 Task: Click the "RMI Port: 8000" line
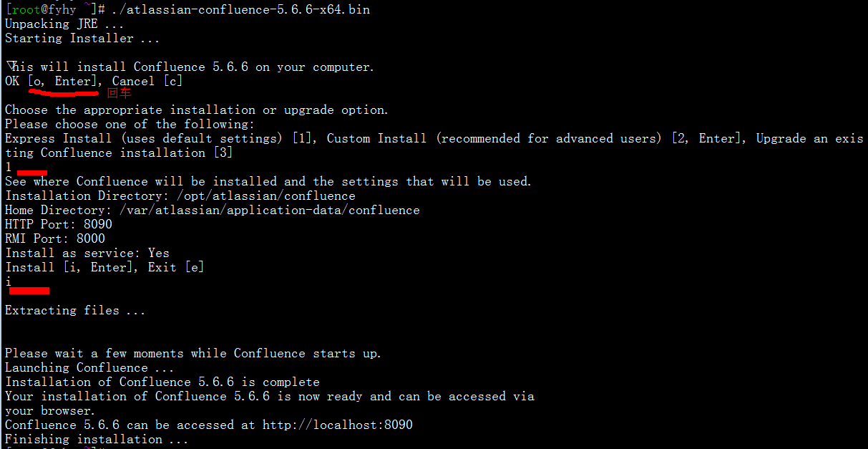(x=55, y=238)
